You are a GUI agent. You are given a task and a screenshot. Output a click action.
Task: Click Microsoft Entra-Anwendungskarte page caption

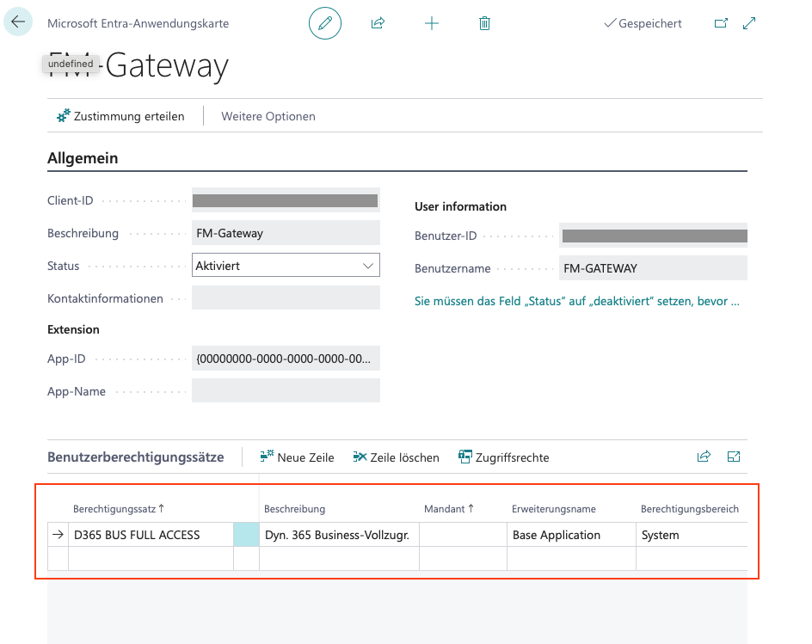point(138,23)
